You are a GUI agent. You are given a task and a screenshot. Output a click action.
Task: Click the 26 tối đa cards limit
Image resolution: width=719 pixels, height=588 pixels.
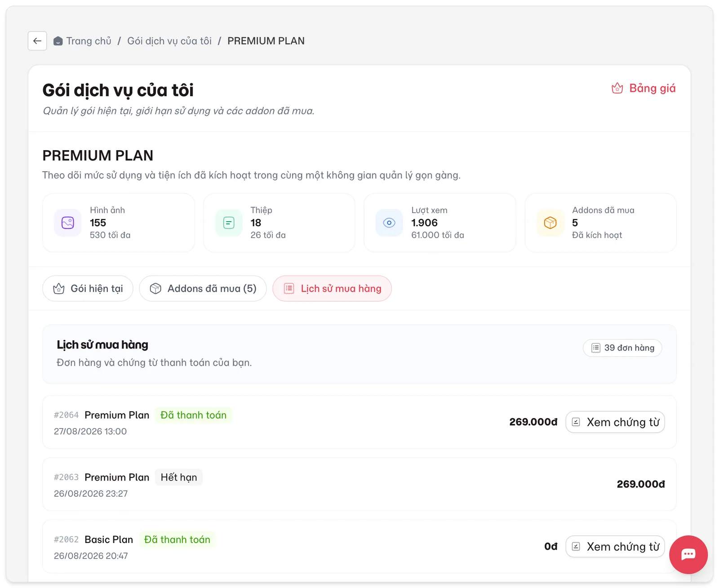(268, 235)
